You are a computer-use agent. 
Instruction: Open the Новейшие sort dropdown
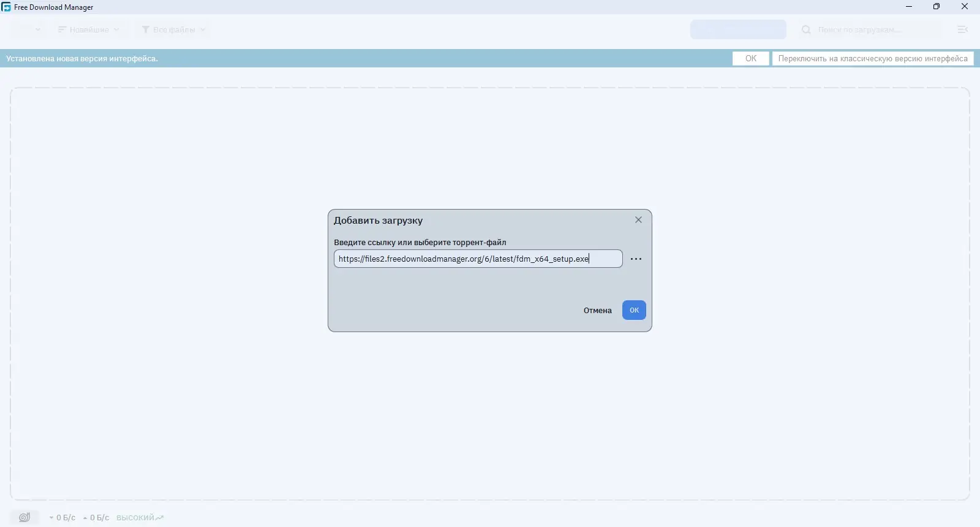click(x=88, y=29)
